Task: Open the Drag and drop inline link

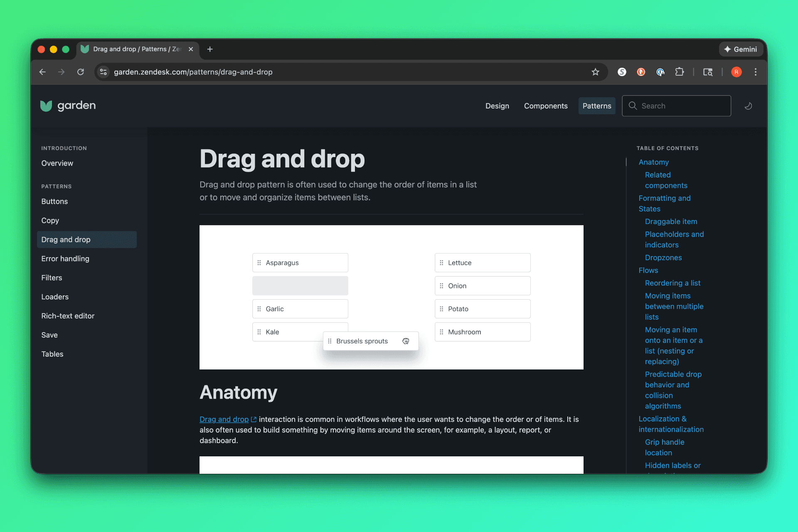Action: click(224, 419)
